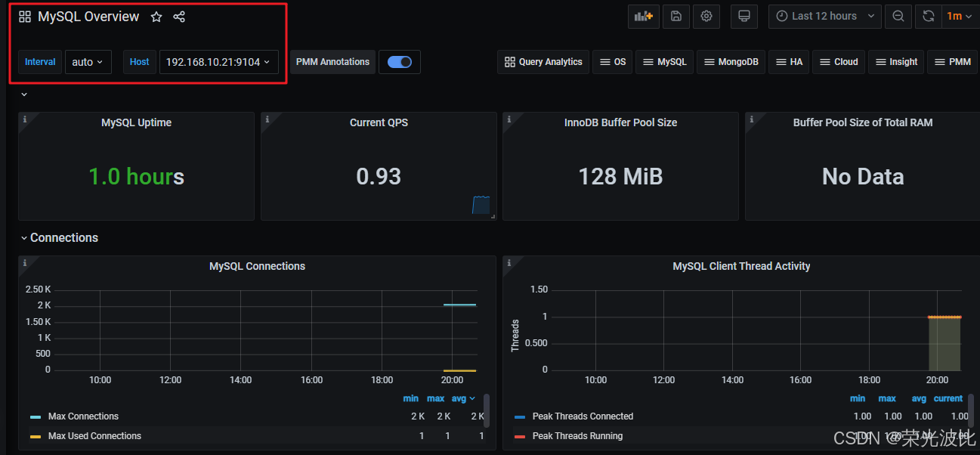Open the refresh interval 1m dropdown
This screenshot has height=455, width=980.
960,16
